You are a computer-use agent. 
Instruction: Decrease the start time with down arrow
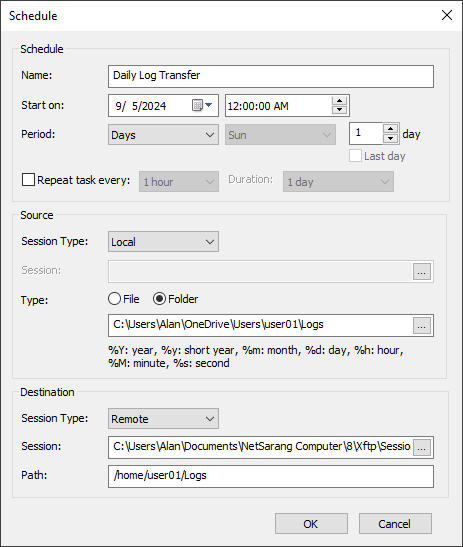tap(339, 110)
